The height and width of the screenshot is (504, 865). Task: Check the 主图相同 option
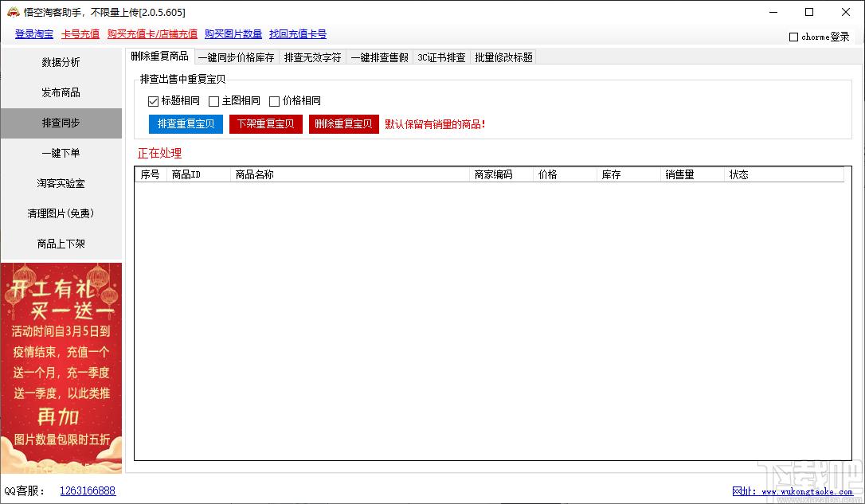214,101
